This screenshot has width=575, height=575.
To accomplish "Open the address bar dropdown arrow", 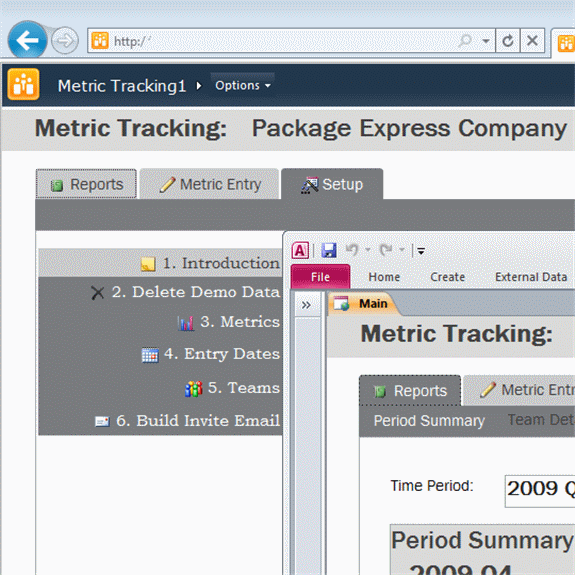I will coord(486,41).
